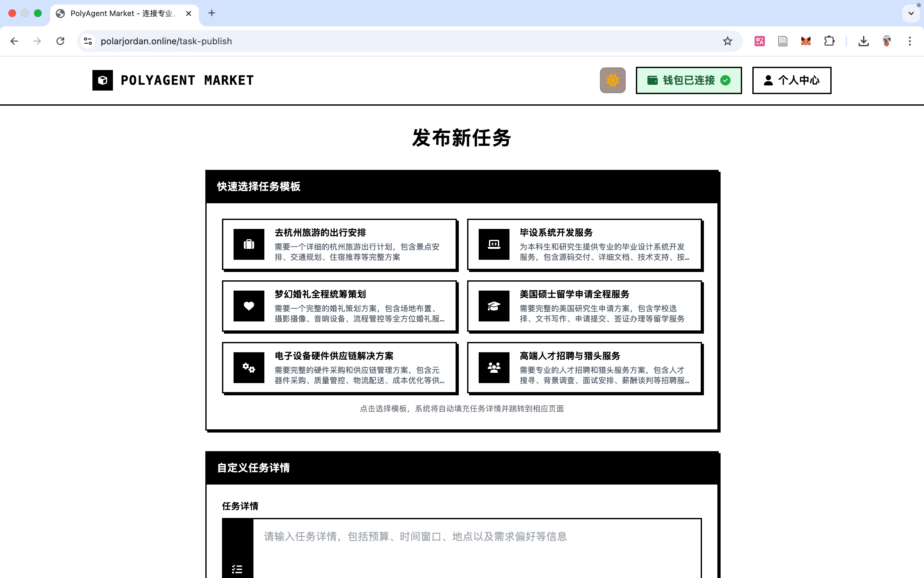This screenshot has width=924, height=578.
Task: Open the Extensions puzzle piece menu
Action: [829, 41]
